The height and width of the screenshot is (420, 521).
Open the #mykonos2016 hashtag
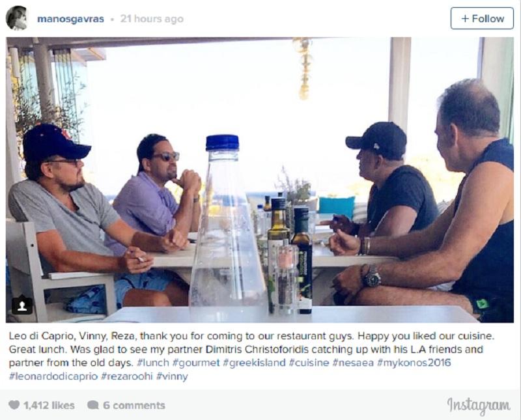(x=414, y=363)
